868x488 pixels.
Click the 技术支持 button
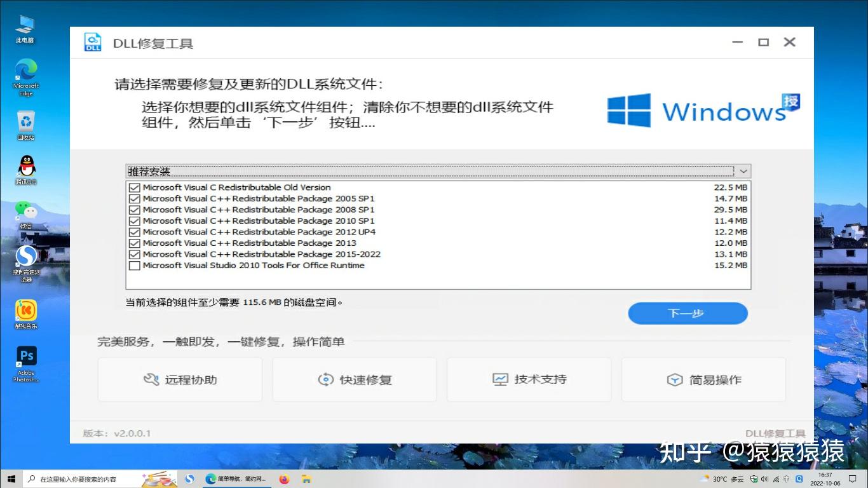click(529, 379)
